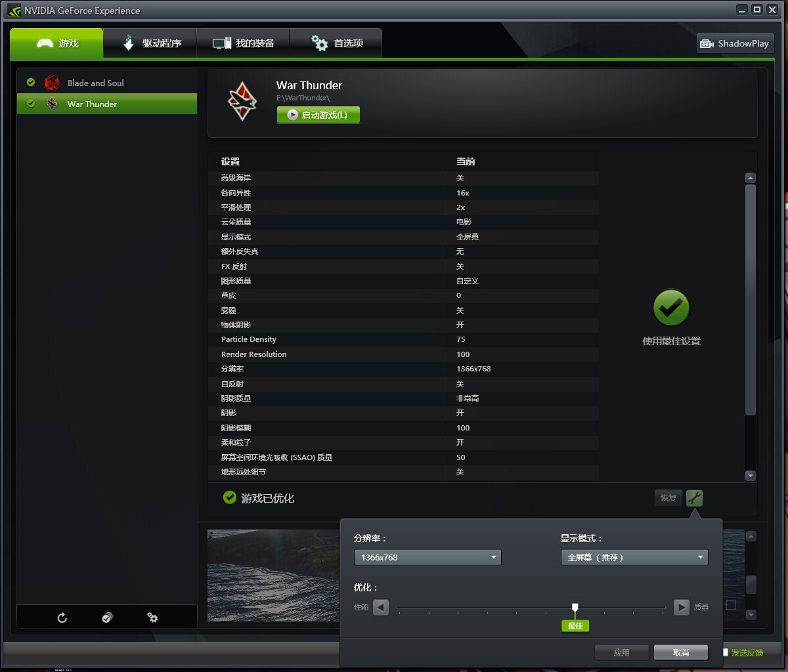Click settings table scroll up arrow
Viewport: 788px width, 672px height.
(x=751, y=178)
